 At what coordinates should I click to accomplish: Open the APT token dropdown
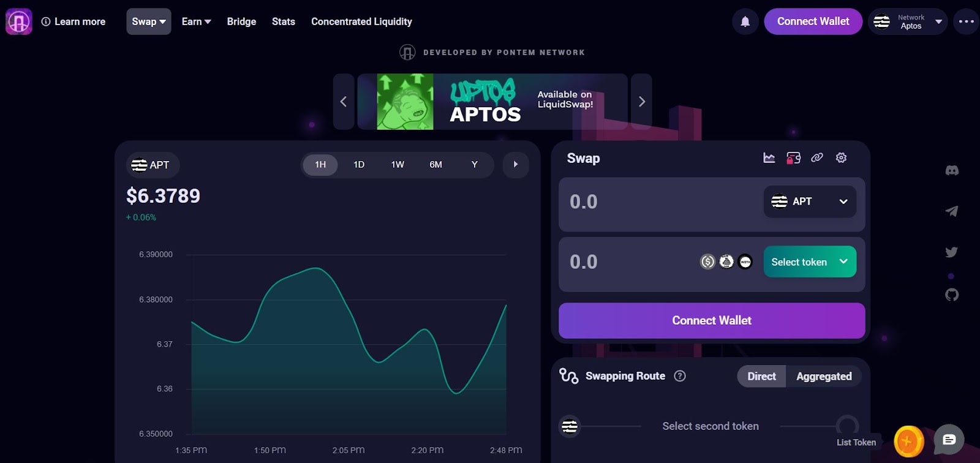coord(810,201)
